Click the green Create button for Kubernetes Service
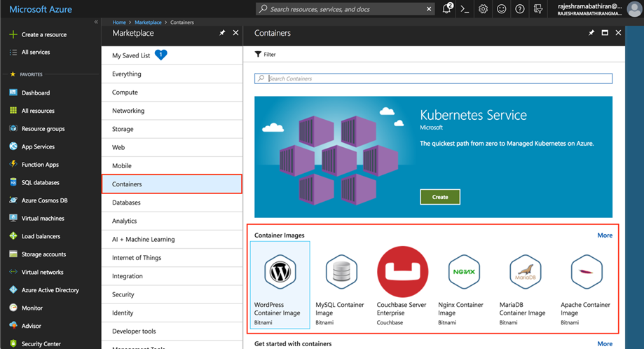The height and width of the screenshot is (349, 644). click(440, 197)
